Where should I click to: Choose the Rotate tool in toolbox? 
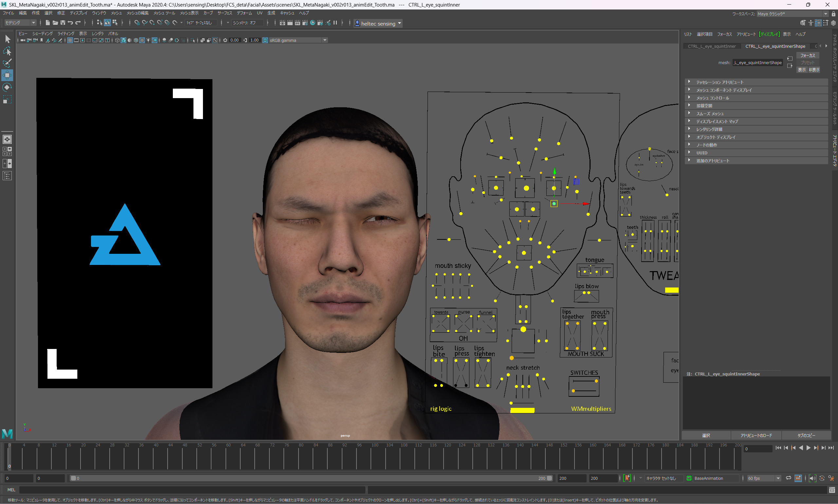(7, 88)
